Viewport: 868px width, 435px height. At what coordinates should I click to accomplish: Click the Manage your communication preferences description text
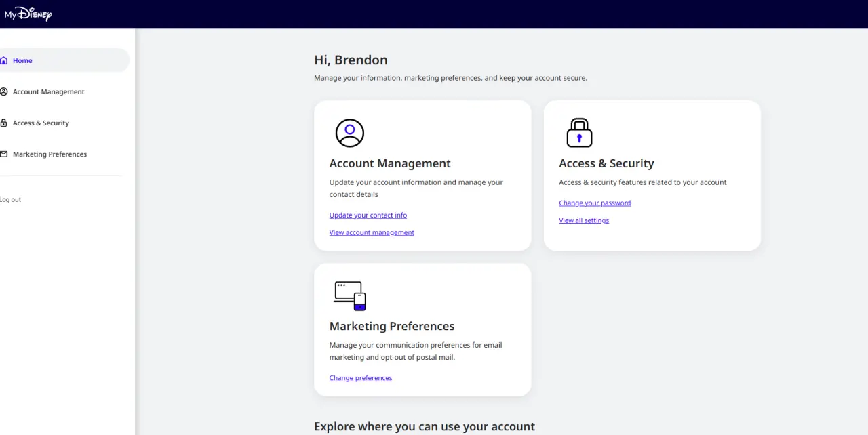416,351
